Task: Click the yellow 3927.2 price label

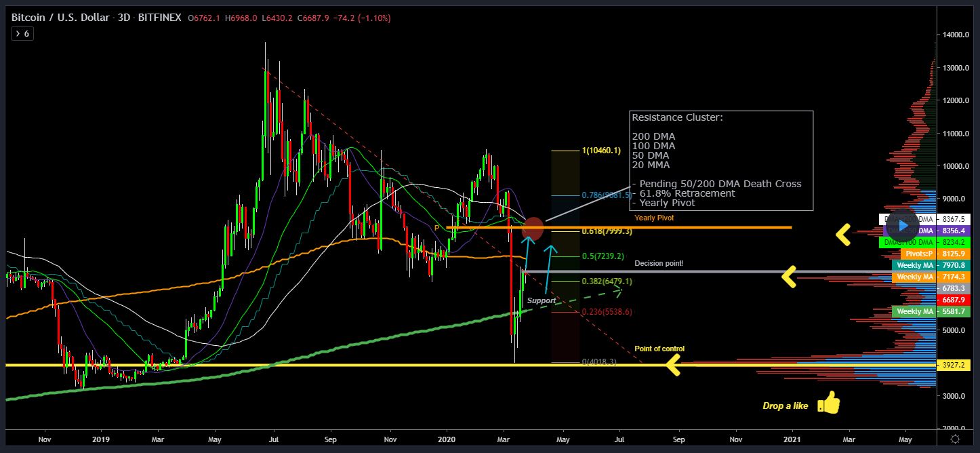Action: pyautogui.click(x=954, y=365)
